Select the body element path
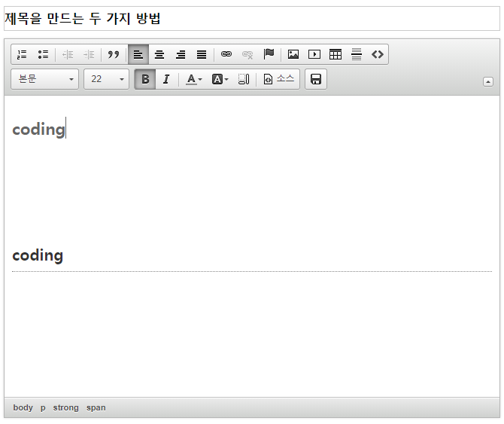Screen dimensions: 504x424 point(23,407)
